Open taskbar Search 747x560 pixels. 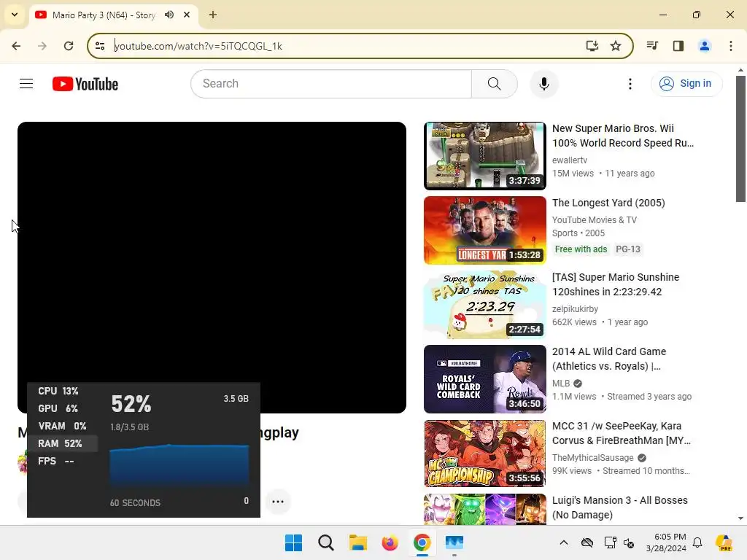(x=326, y=542)
